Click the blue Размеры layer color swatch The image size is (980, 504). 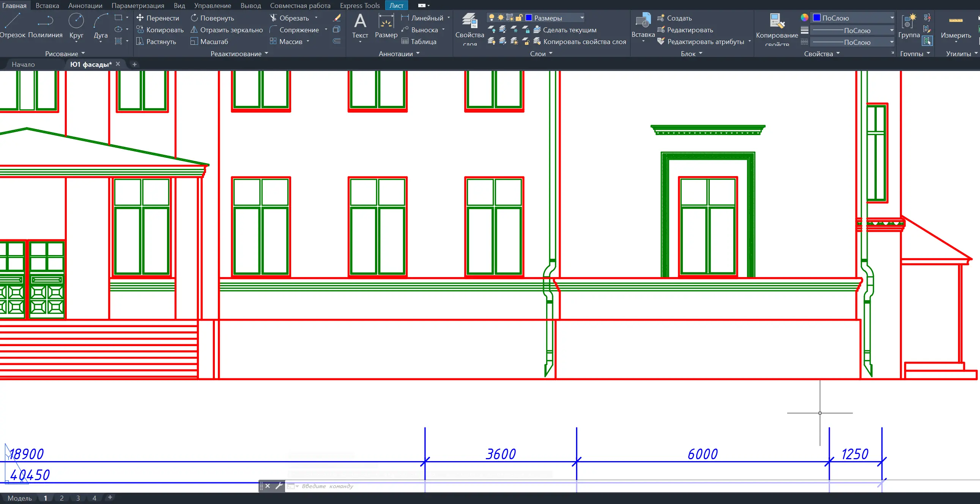tap(529, 17)
